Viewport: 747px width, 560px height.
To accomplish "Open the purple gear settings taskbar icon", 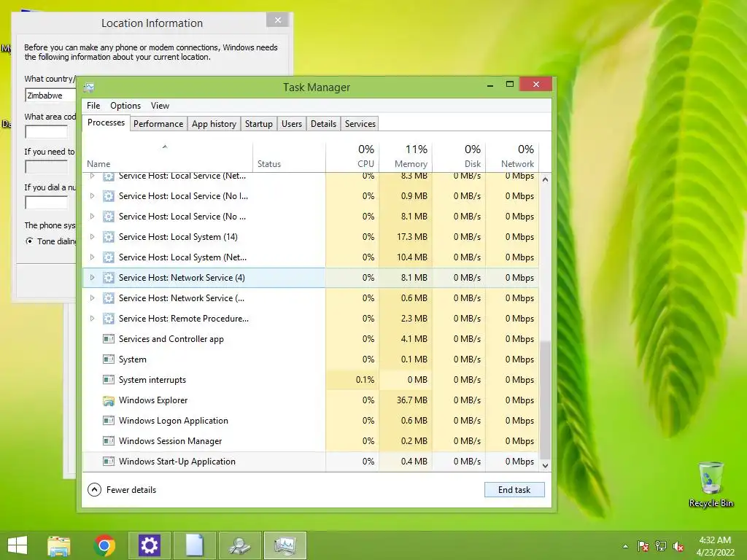I will (149, 545).
